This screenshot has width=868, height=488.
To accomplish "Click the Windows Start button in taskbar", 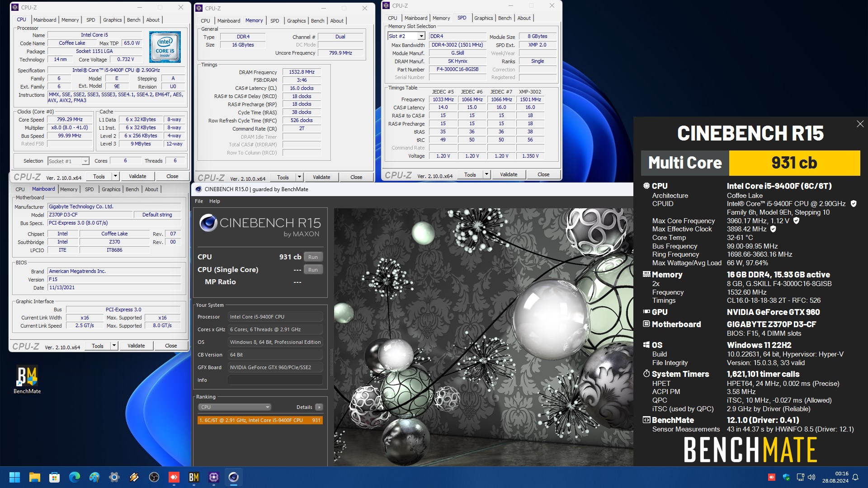I will click(x=14, y=477).
